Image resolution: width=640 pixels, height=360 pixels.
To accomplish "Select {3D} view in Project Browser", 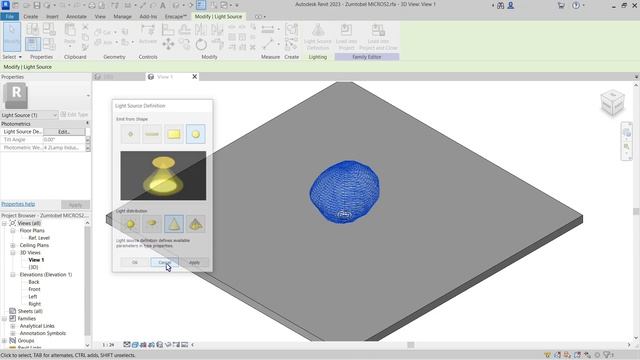I will [33, 267].
